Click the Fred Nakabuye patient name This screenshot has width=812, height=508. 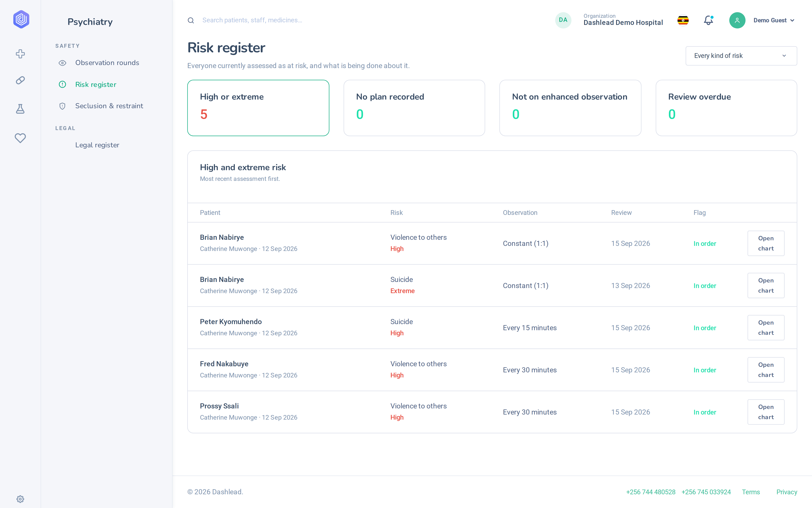(x=224, y=364)
